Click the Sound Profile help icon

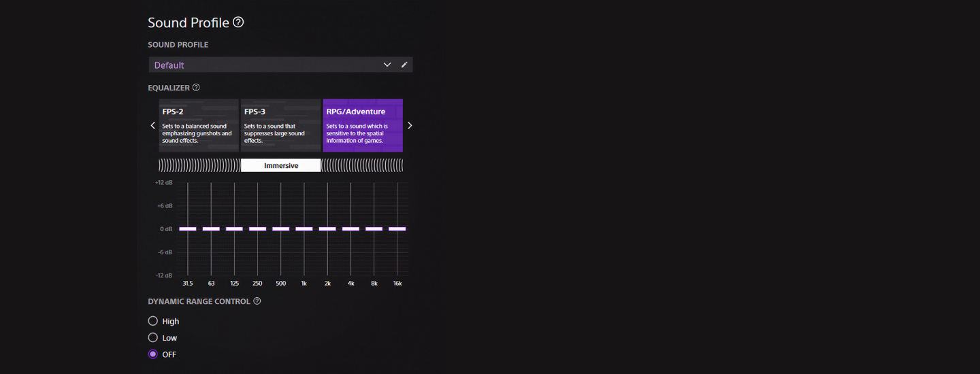238,22
